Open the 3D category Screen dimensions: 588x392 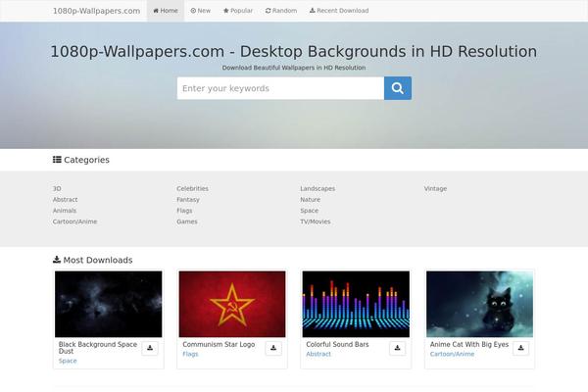coord(57,189)
